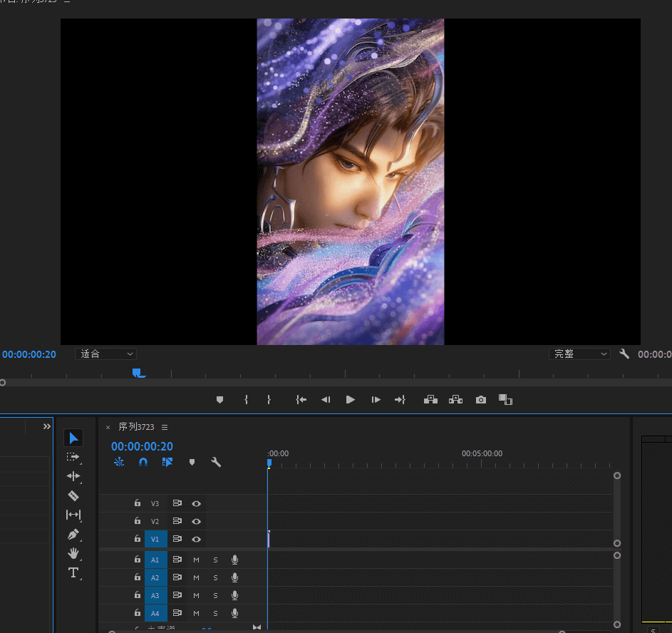This screenshot has width=672, height=633.
Task: Expand the hidden panel tabs chevron
Action: (47, 426)
